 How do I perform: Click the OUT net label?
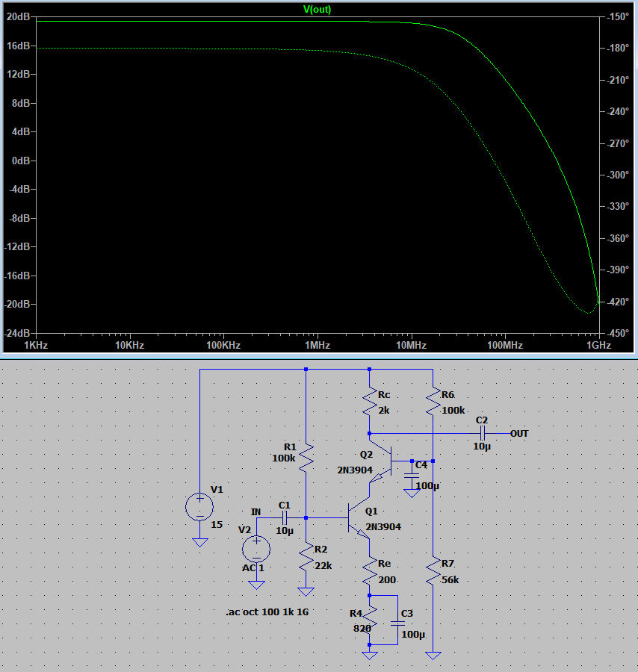519,433
